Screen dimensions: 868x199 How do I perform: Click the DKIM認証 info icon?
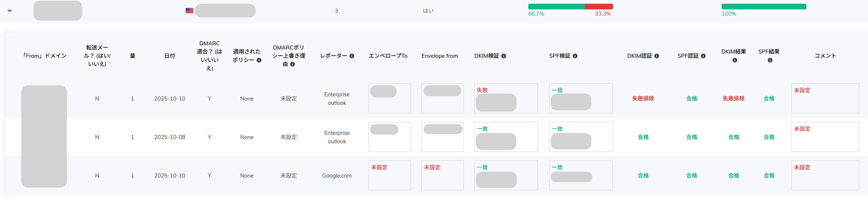tap(656, 56)
